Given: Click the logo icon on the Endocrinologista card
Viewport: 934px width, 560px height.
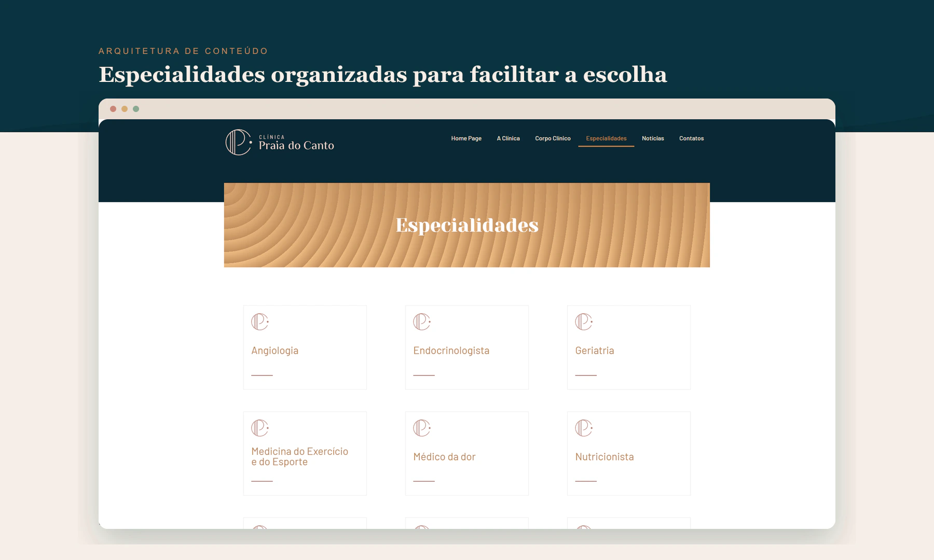Looking at the screenshot, I should pos(422,321).
